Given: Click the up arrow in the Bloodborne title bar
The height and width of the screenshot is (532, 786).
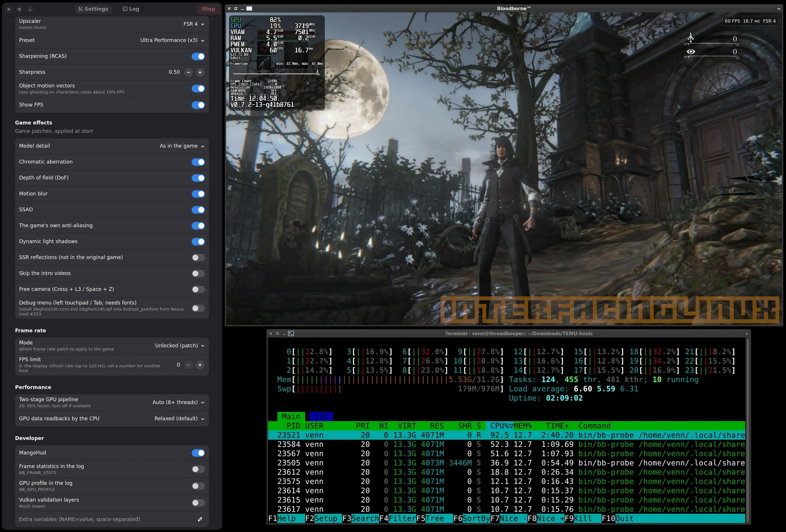Looking at the screenshot, I should (779, 8).
